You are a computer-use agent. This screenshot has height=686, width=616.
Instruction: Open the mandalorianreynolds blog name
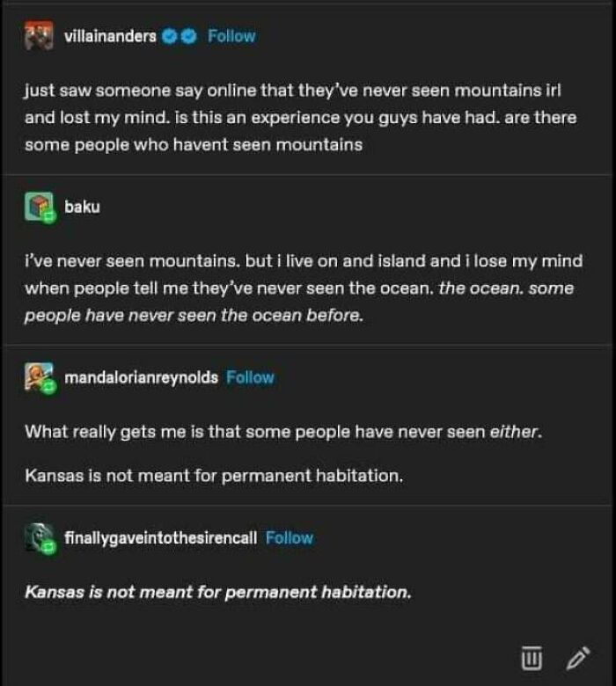point(141,377)
